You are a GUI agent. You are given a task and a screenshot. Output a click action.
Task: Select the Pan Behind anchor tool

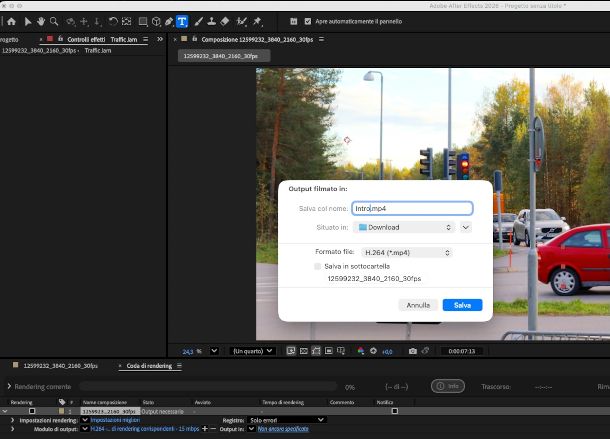(x=126, y=21)
